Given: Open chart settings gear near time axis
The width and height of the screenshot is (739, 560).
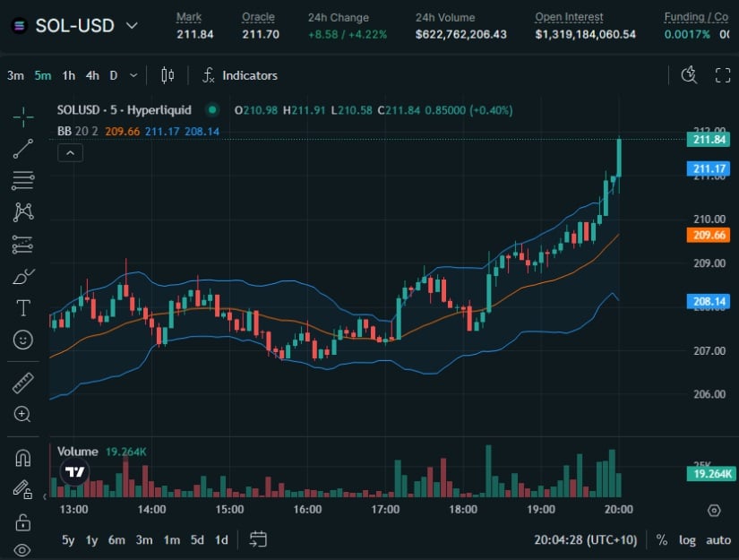Looking at the screenshot, I should (x=714, y=510).
